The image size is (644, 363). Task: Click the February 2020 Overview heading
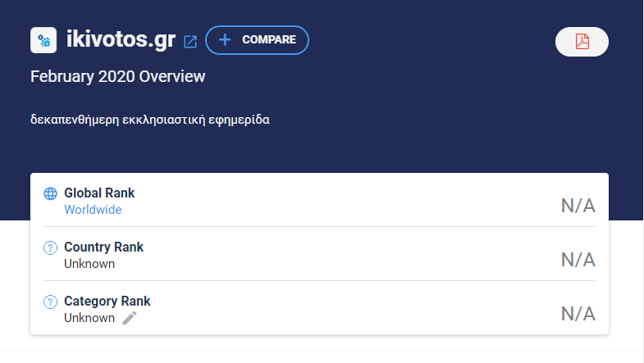(x=118, y=77)
